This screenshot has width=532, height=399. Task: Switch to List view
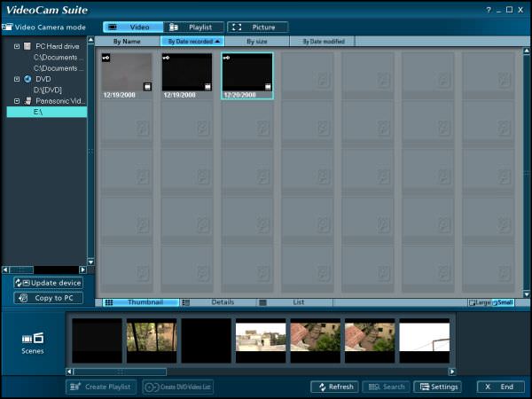coord(294,302)
